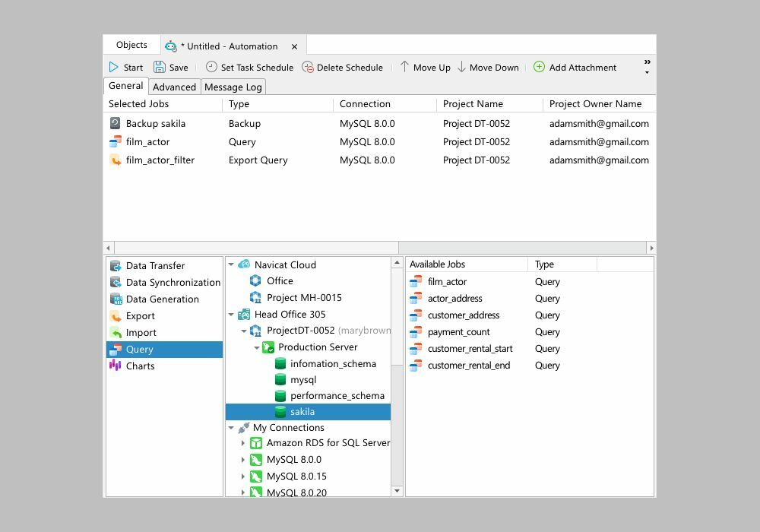The height and width of the screenshot is (532, 760).
Task: Open the toolbar overflow chevron menu
Action: [647, 62]
